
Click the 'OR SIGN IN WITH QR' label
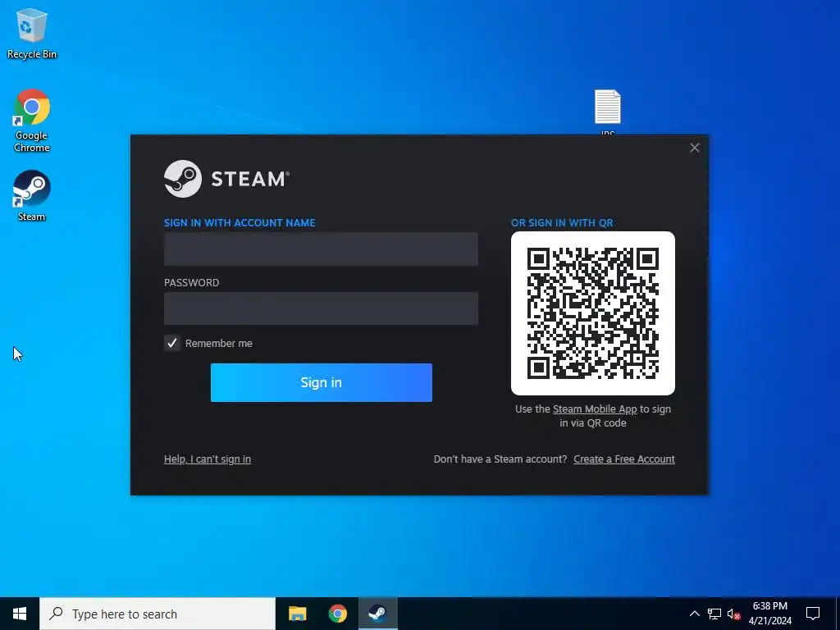pyautogui.click(x=562, y=223)
